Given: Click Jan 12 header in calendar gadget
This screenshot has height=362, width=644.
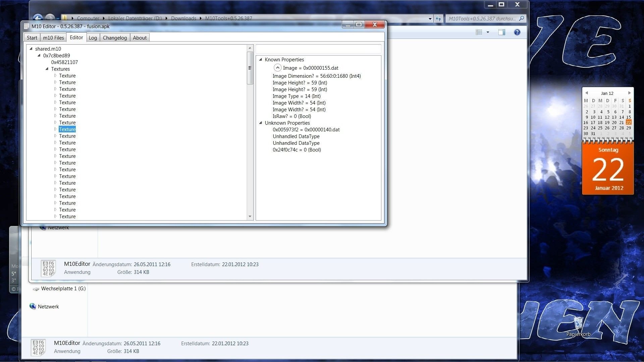Looking at the screenshot, I should (607, 93).
